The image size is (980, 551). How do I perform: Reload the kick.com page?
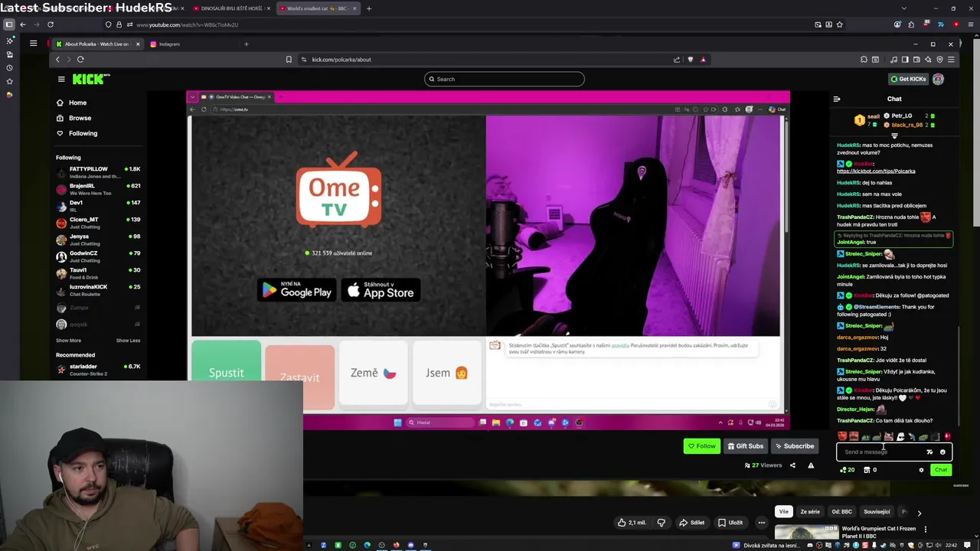click(80, 60)
